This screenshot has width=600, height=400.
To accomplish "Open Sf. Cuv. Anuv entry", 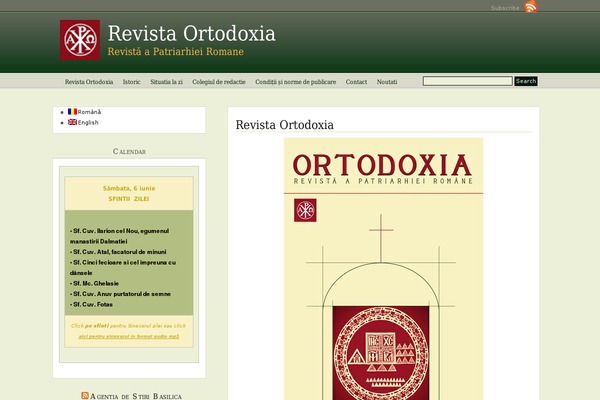I will coord(121,294).
